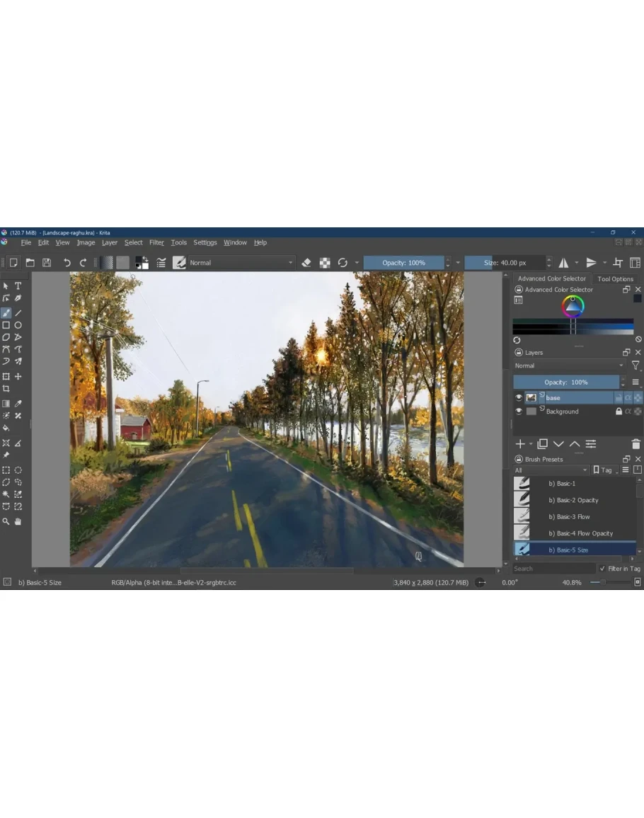The image size is (644, 818).
Task: Select the Text tool in the toolbox
Action: 18,286
